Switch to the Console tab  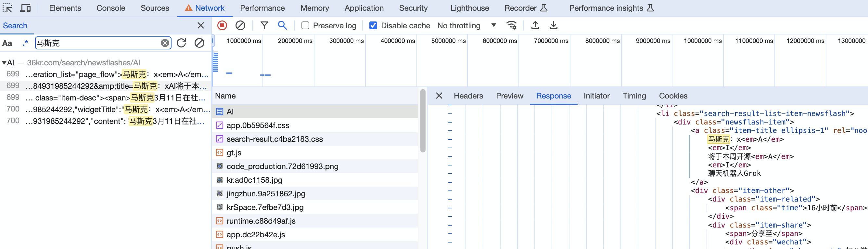[110, 8]
